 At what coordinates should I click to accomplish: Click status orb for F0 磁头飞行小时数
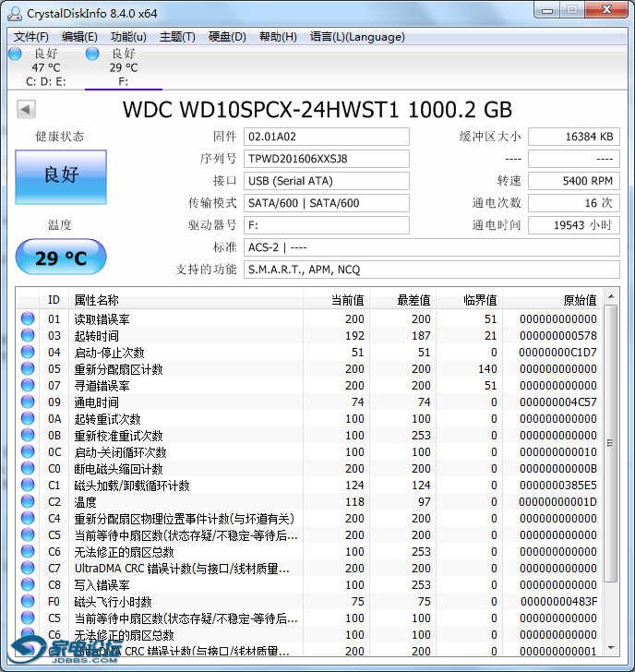(28, 601)
